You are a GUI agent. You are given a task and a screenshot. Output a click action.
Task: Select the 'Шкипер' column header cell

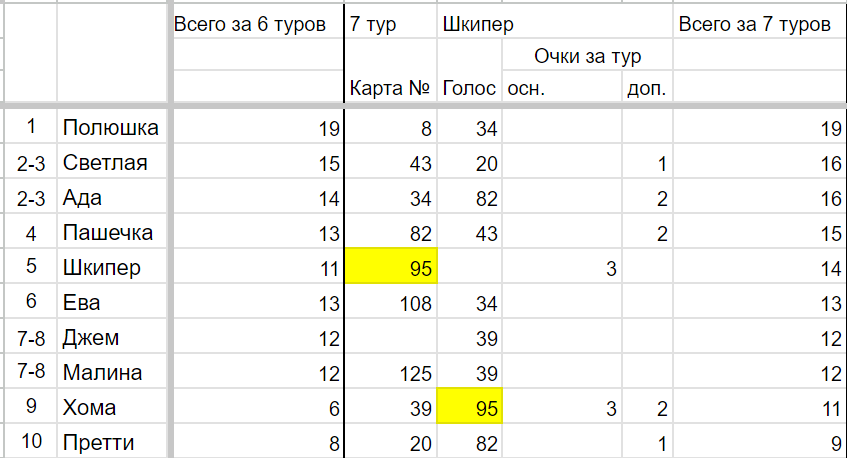[555, 23]
